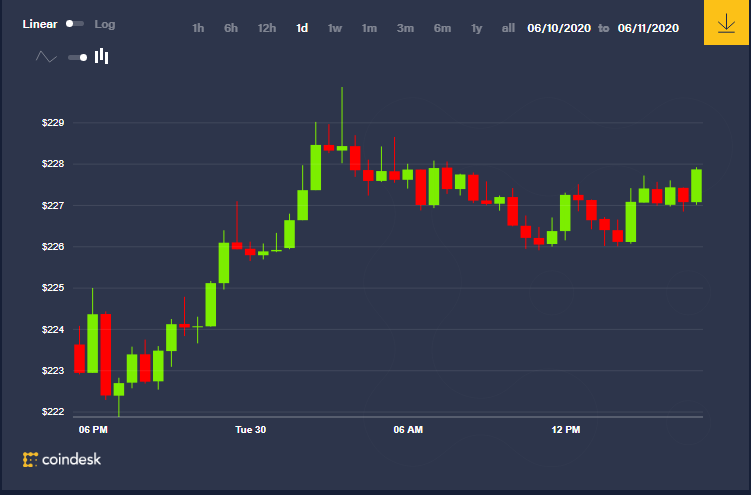Image resolution: width=751 pixels, height=495 pixels.
Task: Click the $223 price axis label
Action: pos(53,371)
